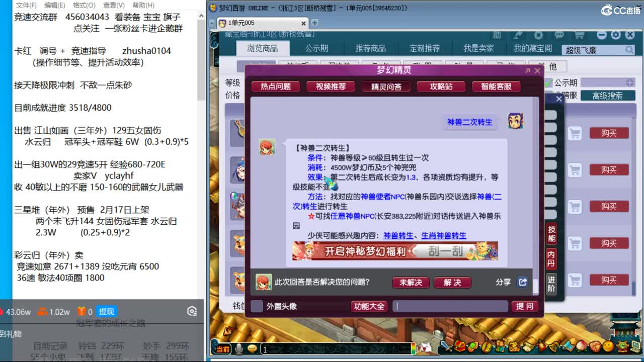Open the 格式(O) menu in Notepad
Screen dimensions: 644x362
pyautogui.click(x=84, y=5)
